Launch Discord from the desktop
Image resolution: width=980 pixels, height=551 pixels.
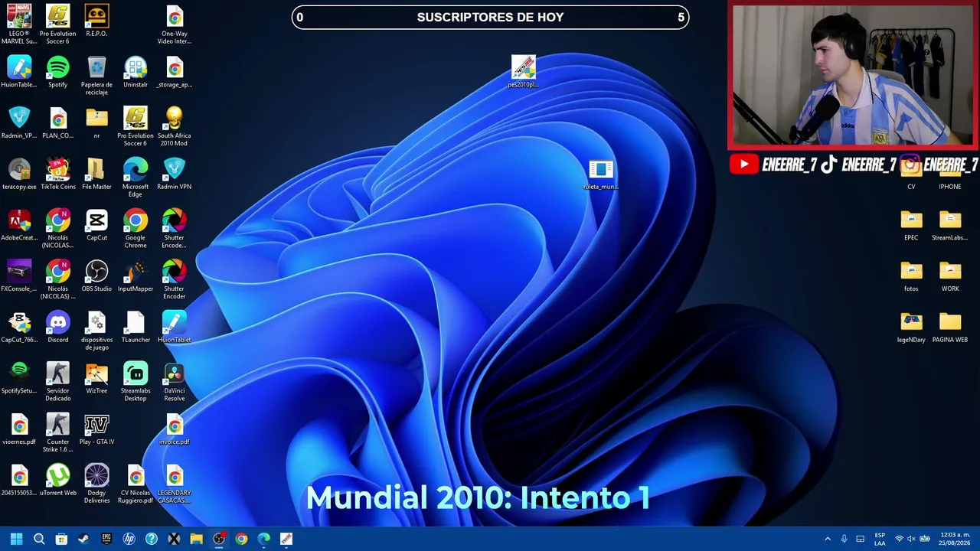tap(57, 328)
